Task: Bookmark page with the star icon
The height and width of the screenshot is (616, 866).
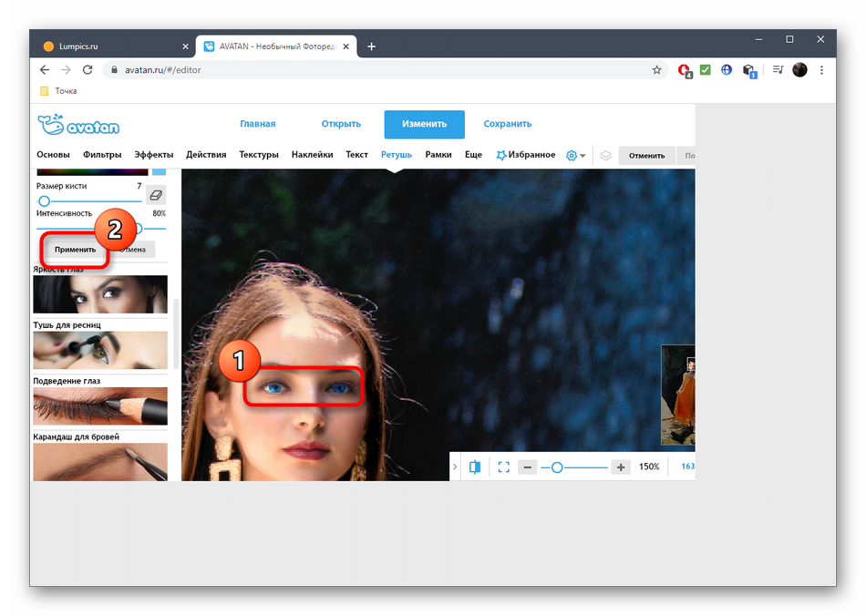Action: [x=656, y=70]
